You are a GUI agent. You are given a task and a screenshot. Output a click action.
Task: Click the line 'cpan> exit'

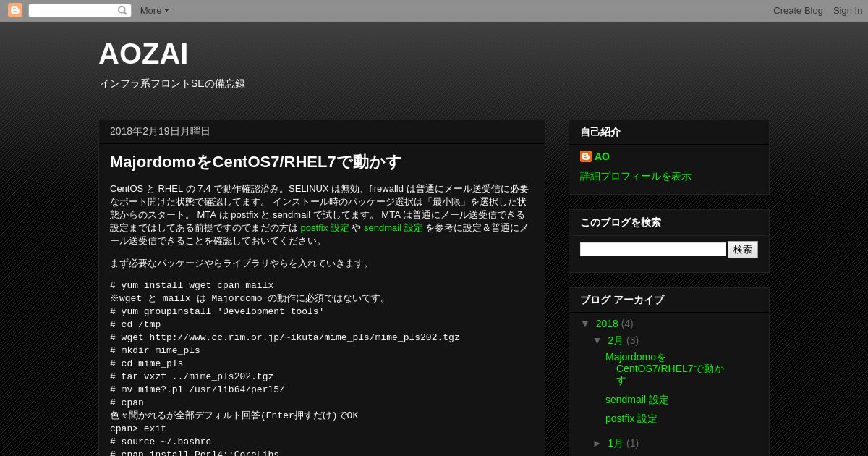138,428
